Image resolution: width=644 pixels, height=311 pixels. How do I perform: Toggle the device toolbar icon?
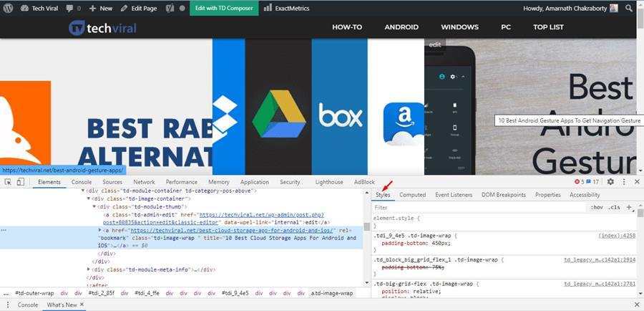click(21, 182)
